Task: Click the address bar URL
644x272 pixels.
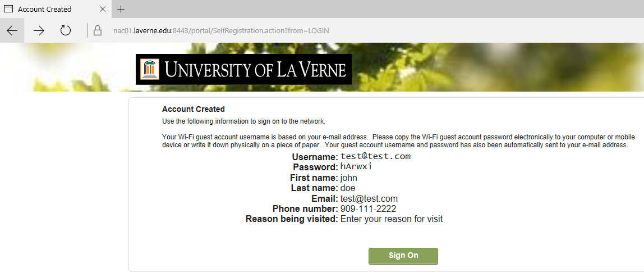Action: point(221,30)
